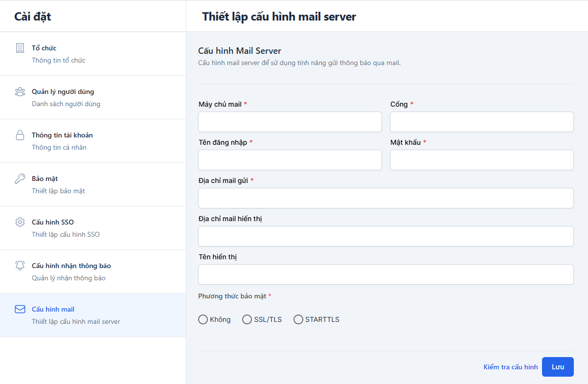Screen dimensions: 588x384
Task: Select the Tên đăng nhập text box
Action: coord(290,160)
